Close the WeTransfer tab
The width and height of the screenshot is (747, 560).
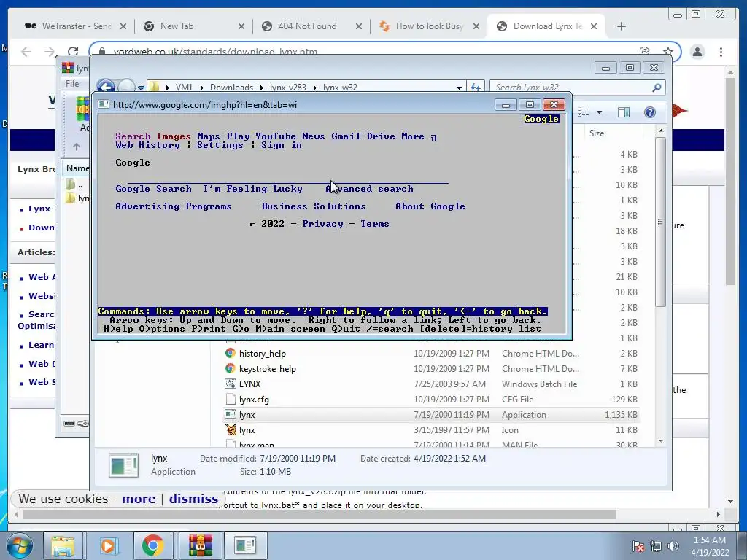click(x=123, y=26)
